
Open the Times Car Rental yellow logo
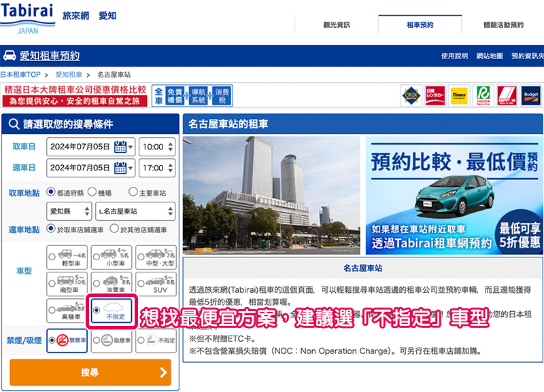(459, 95)
